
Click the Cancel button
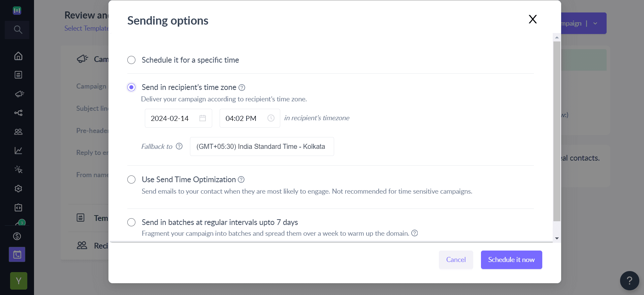click(456, 260)
